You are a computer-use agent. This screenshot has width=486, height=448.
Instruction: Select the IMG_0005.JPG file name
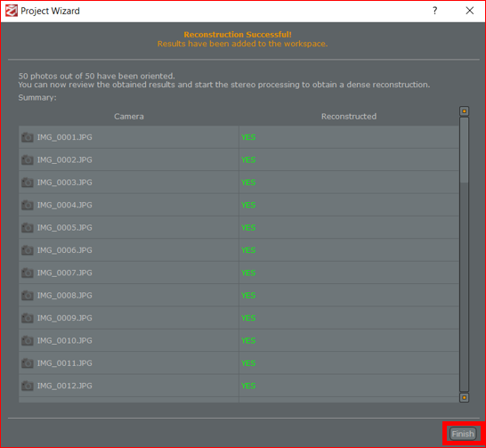pos(64,228)
